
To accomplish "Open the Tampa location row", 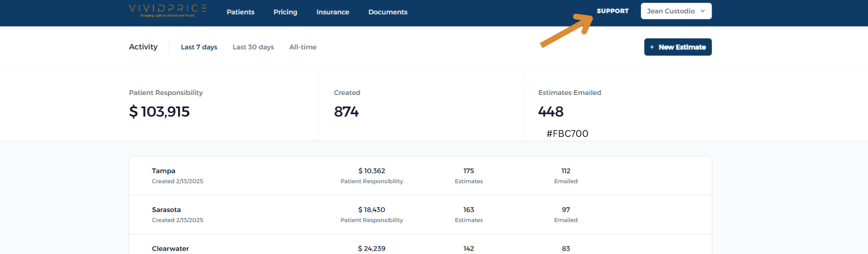I will tap(420, 176).
